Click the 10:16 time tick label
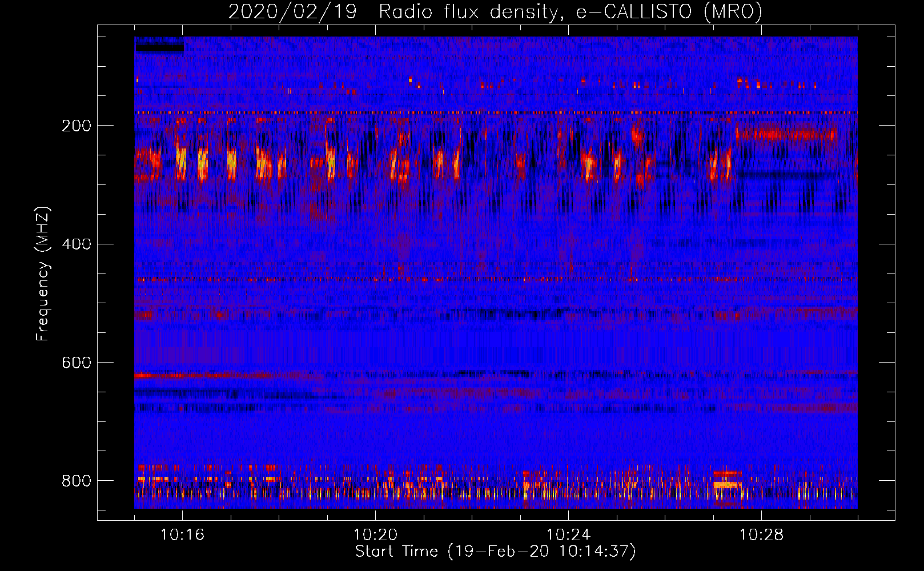The height and width of the screenshot is (571, 924). pos(182,535)
